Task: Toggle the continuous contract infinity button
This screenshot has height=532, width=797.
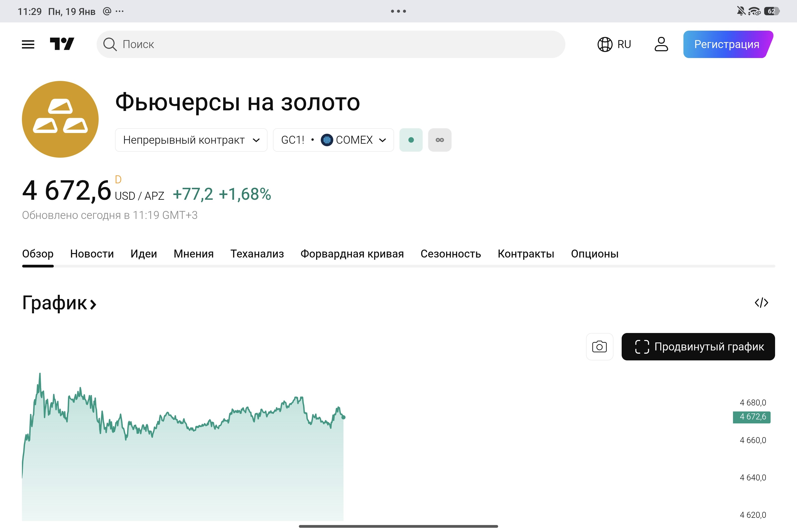Action: click(x=440, y=139)
